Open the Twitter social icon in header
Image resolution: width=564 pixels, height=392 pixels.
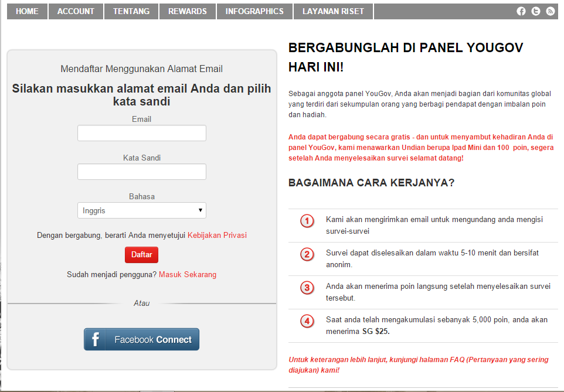[x=536, y=11]
